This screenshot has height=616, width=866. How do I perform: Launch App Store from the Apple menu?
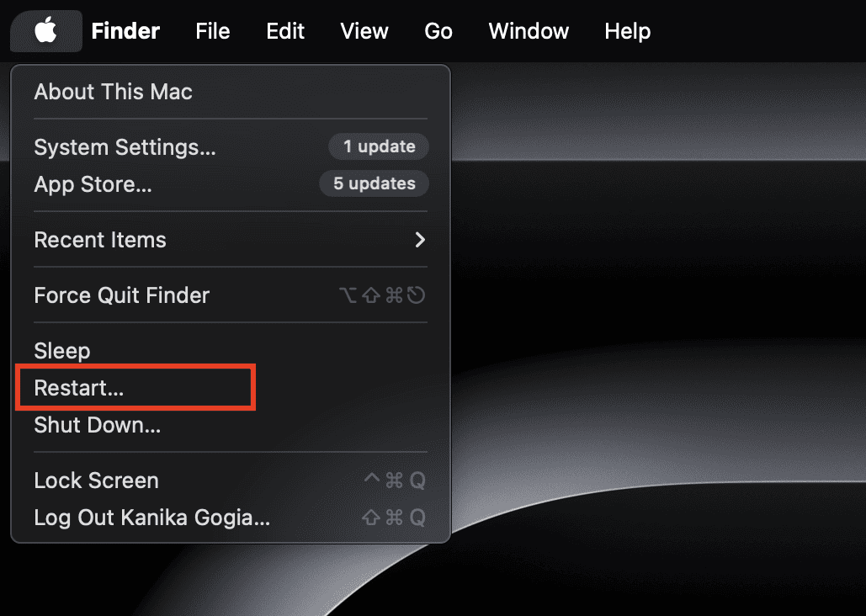(x=93, y=184)
